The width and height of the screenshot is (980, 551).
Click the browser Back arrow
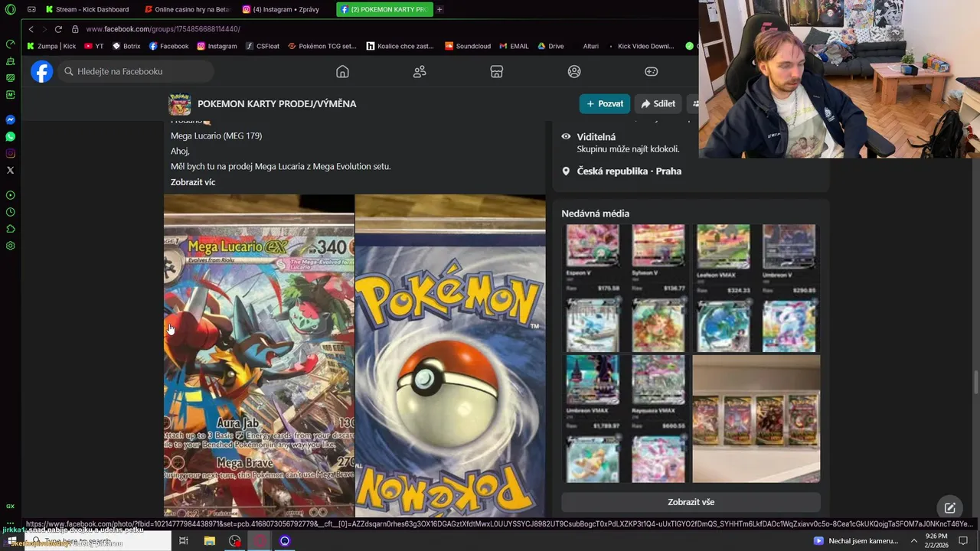(31, 29)
